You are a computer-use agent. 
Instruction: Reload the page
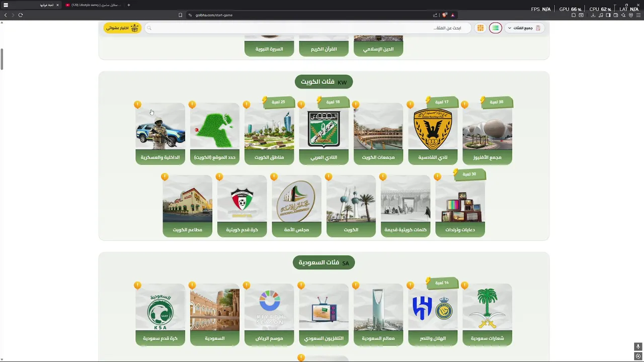21,15
